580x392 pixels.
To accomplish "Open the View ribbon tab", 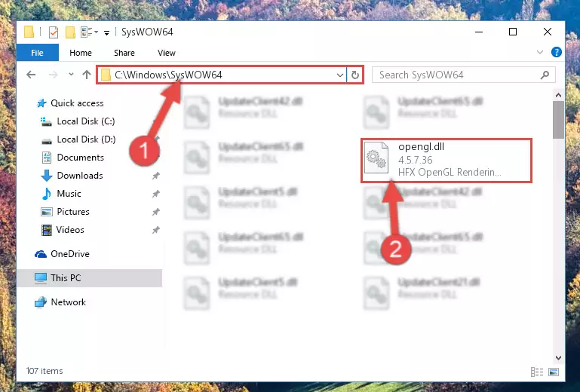I will [x=167, y=53].
